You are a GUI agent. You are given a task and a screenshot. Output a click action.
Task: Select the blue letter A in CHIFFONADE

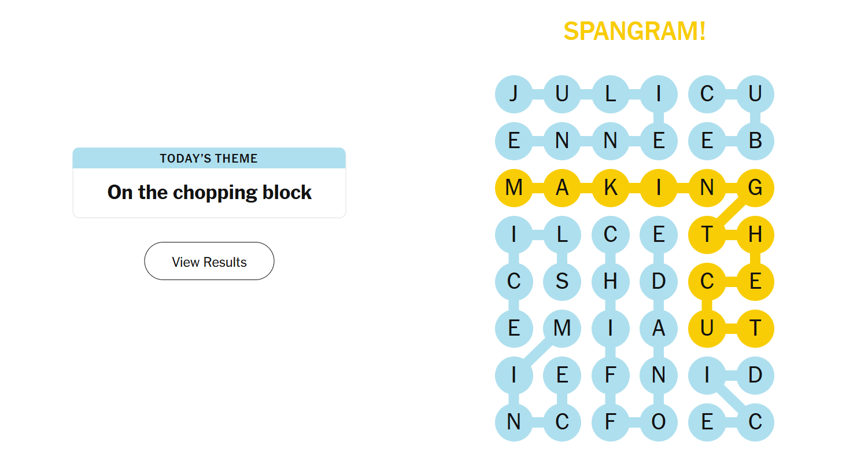tap(658, 329)
